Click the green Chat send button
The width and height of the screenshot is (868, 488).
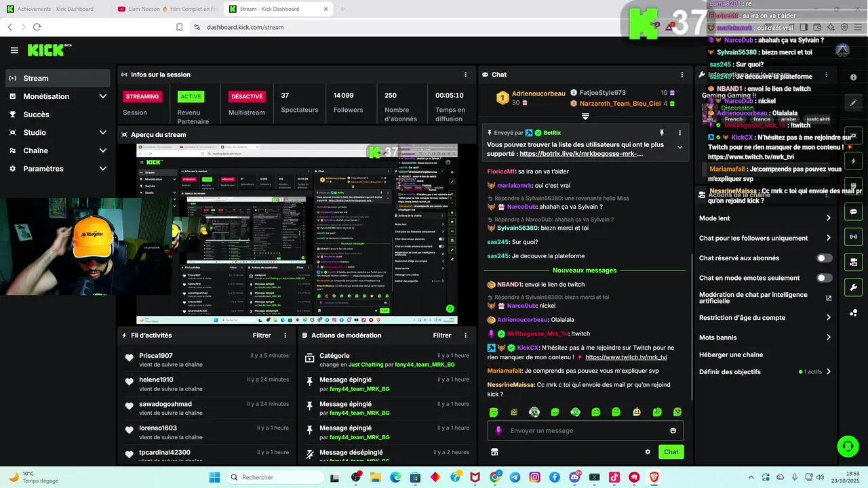pos(671,451)
